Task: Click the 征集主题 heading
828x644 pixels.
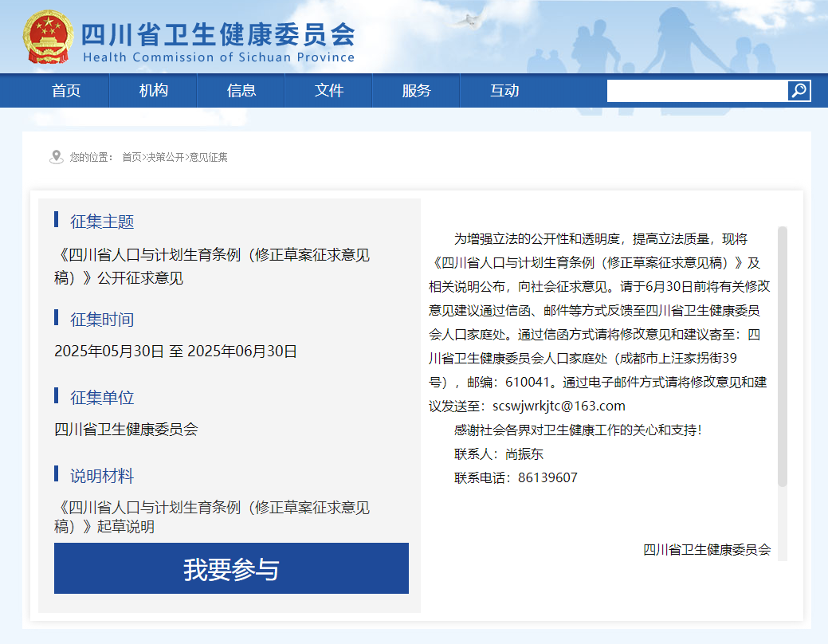Action: click(102, 222)
